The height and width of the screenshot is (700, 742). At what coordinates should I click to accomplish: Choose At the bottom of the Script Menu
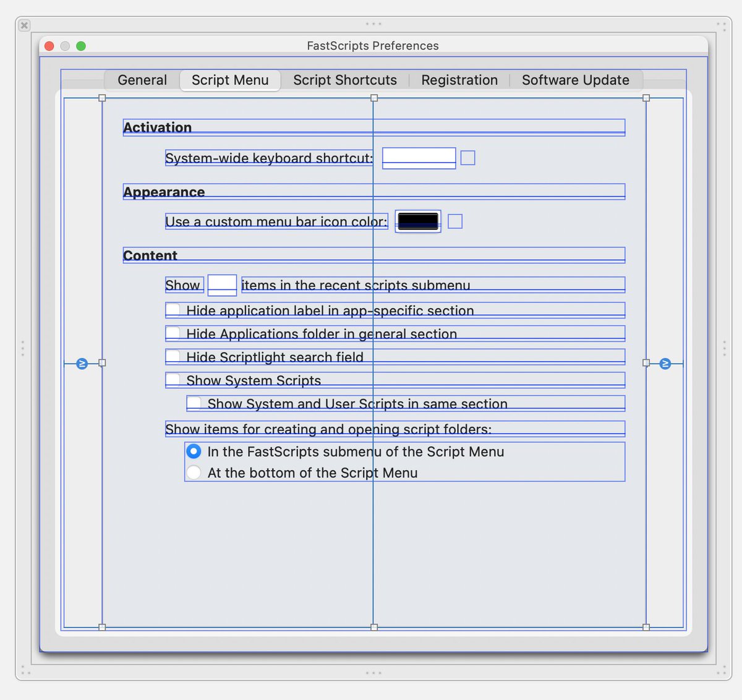[x=194, y=472]
